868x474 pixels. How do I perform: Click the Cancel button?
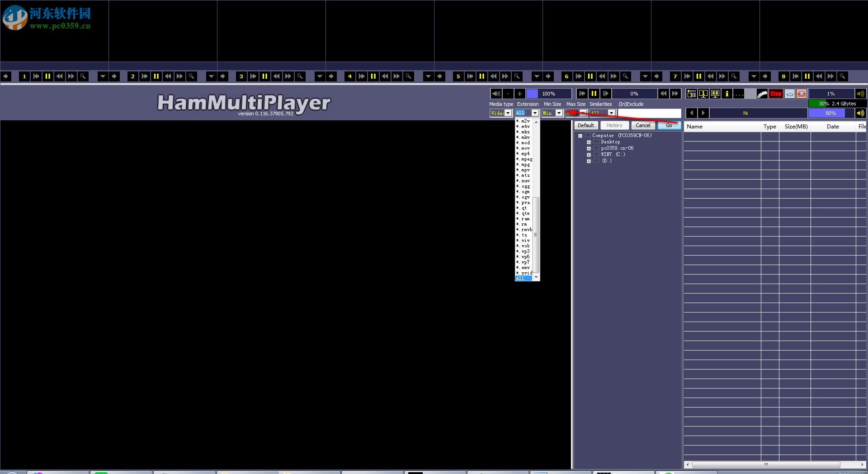(643, 125)
